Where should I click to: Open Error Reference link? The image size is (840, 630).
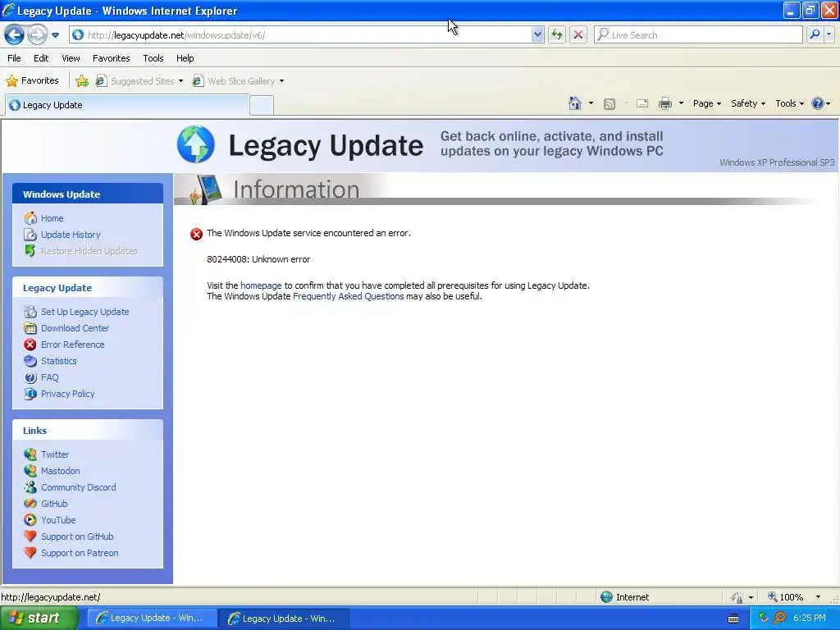[73, 345]
